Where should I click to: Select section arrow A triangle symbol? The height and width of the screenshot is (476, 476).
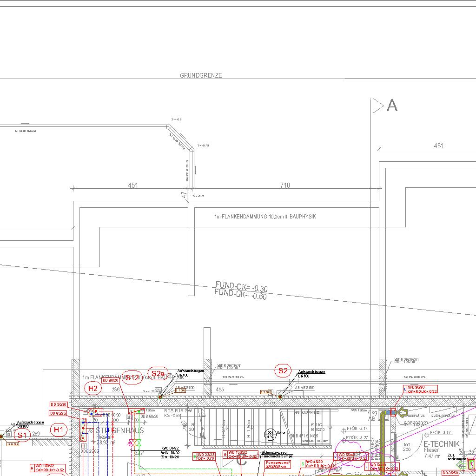(377, 106)
